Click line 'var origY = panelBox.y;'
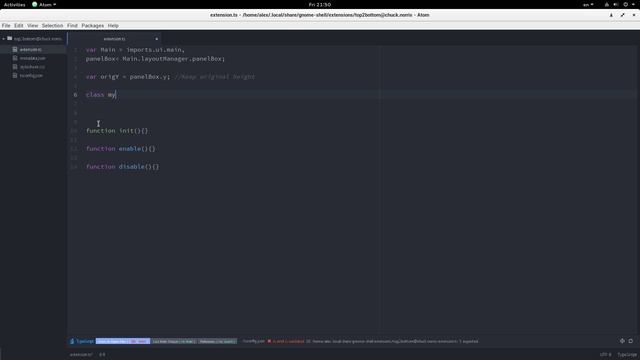Screen dimensions: 640x360 tap(128, 77)
